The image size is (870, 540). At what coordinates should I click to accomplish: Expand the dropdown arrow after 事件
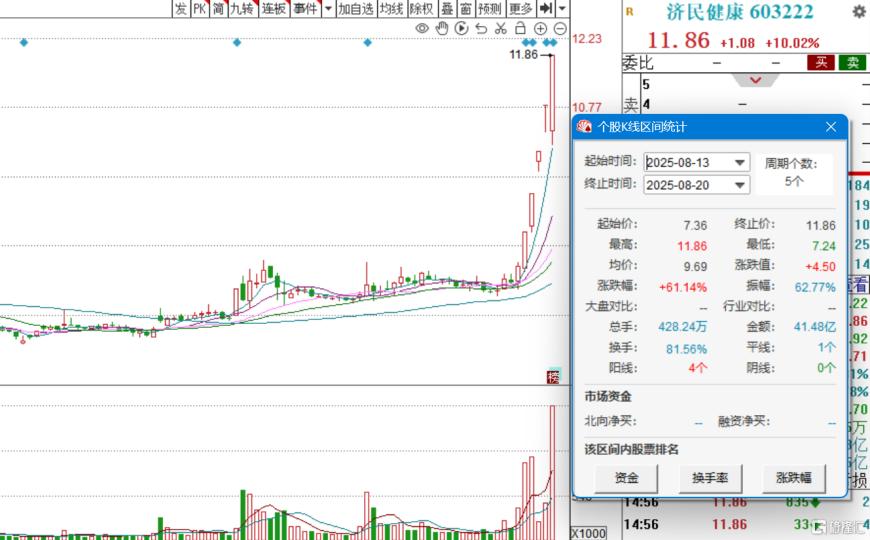point(327,9)
